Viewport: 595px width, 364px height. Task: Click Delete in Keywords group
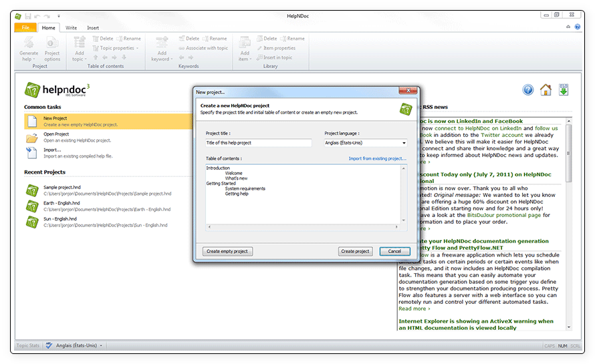point(189,39)
